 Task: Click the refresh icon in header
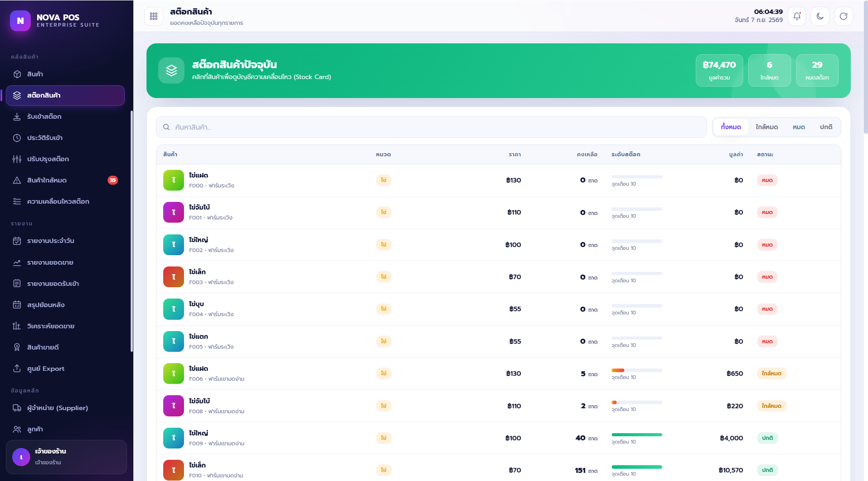tap(844, 16)
